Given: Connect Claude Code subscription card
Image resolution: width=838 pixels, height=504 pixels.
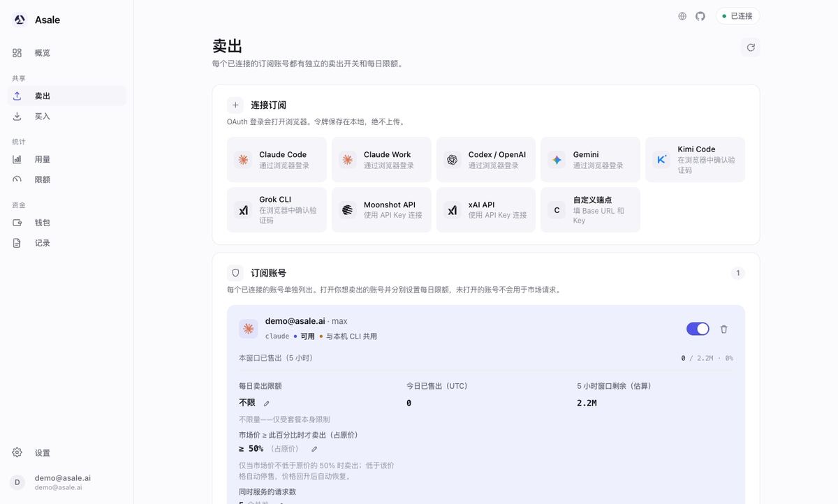Looking at the screenshot, I should coord(277,160).
